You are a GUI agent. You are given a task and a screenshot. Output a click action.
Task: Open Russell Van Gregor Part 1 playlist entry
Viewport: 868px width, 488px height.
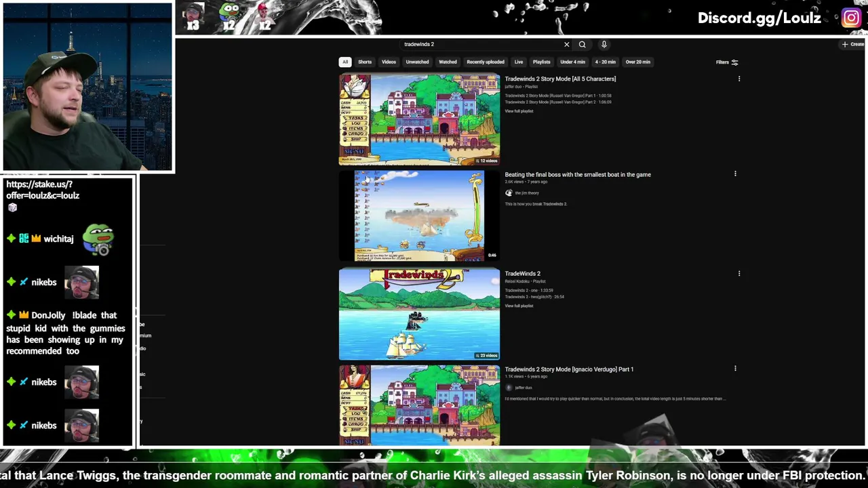coord(558,96)
